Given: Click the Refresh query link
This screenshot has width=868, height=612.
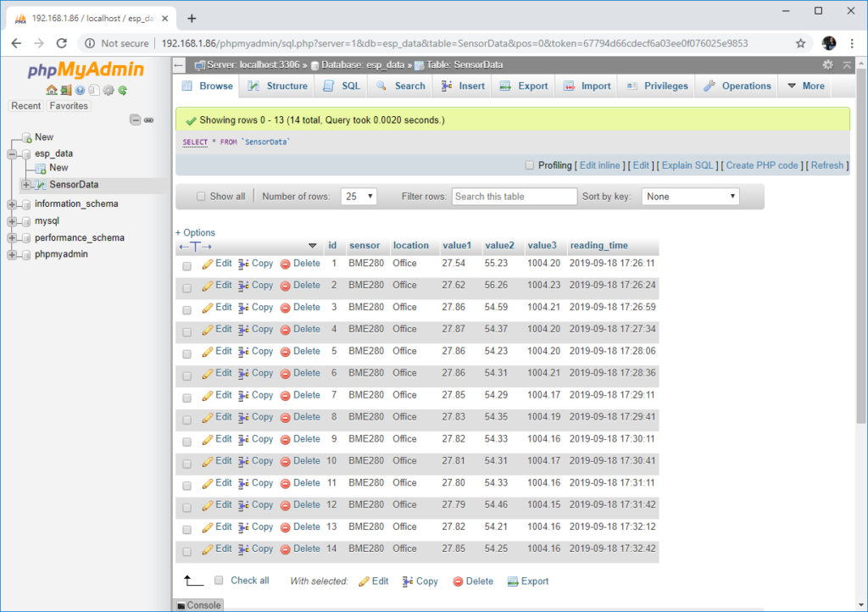Looking at the screenshot, I should point(826,165).
